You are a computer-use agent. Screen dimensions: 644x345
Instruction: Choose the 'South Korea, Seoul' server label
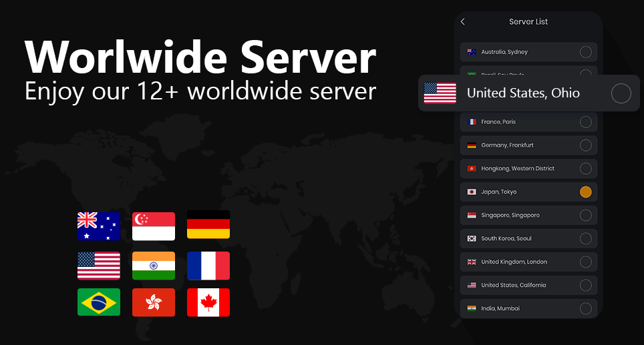(x=506, y=239)
